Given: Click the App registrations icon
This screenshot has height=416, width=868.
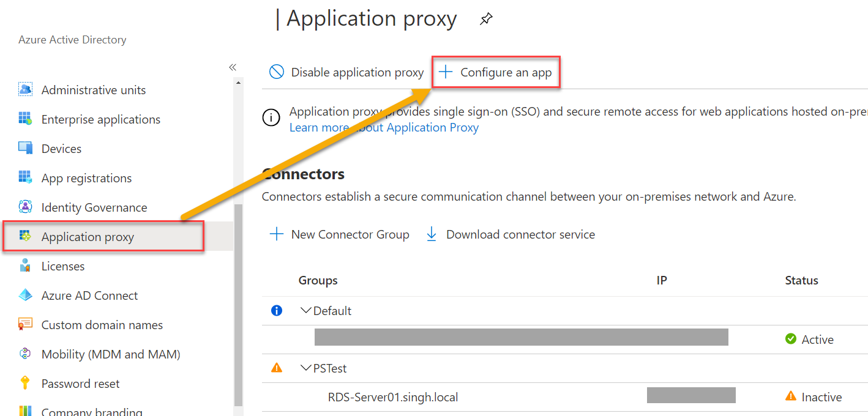Looking at the screenshot, I should point(25,177).
